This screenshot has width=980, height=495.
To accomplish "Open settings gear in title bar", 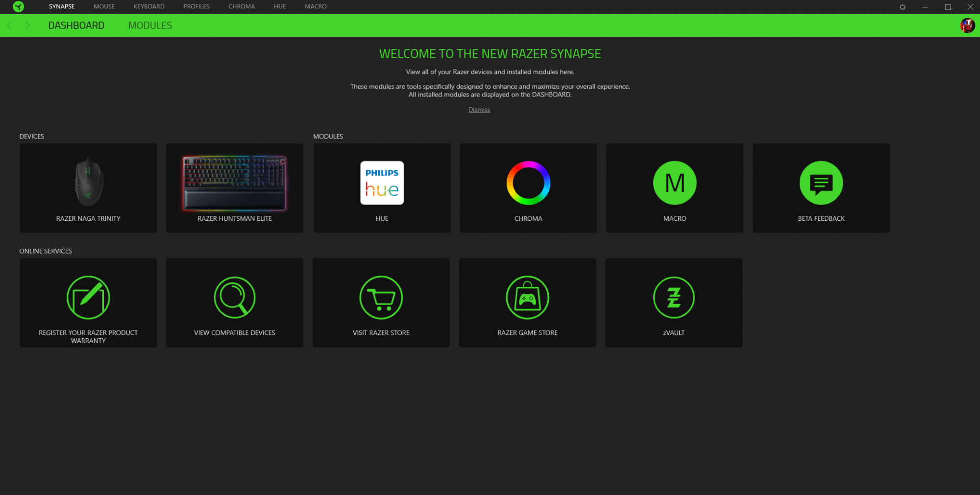I will 902,7.
